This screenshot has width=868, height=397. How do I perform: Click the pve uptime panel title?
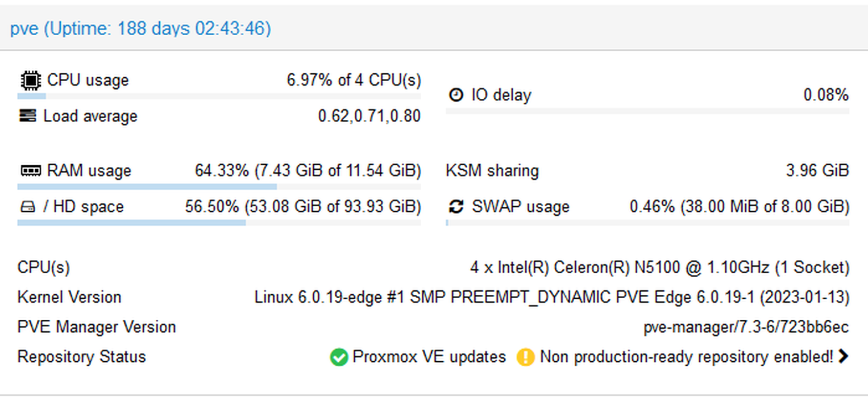(x=140, y=28)
